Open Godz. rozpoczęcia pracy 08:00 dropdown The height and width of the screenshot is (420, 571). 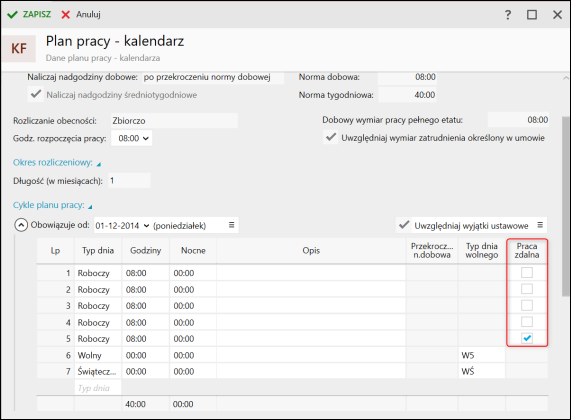tap(131, 138)
